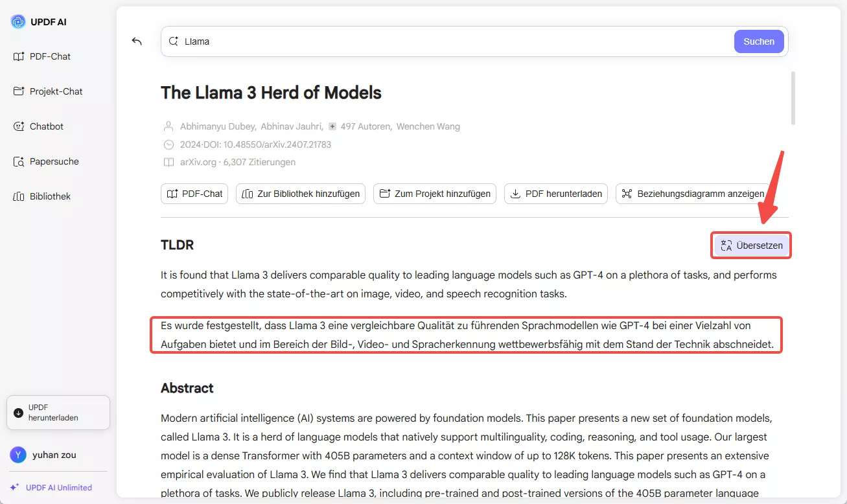This screenshot has width=847, height=504.
Task: Click the Suchen button
Action: (x=759, y=41)
